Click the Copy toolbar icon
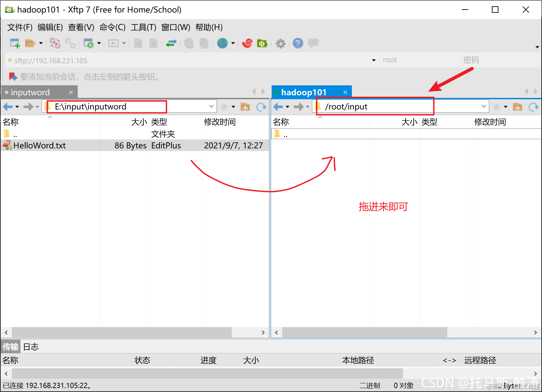 [x=189, y=43]
